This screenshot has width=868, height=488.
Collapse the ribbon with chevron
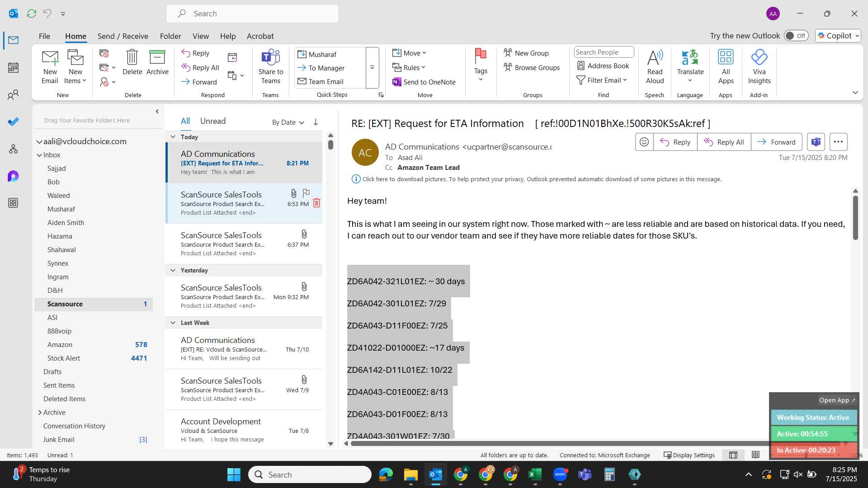[x=855, y=93]
